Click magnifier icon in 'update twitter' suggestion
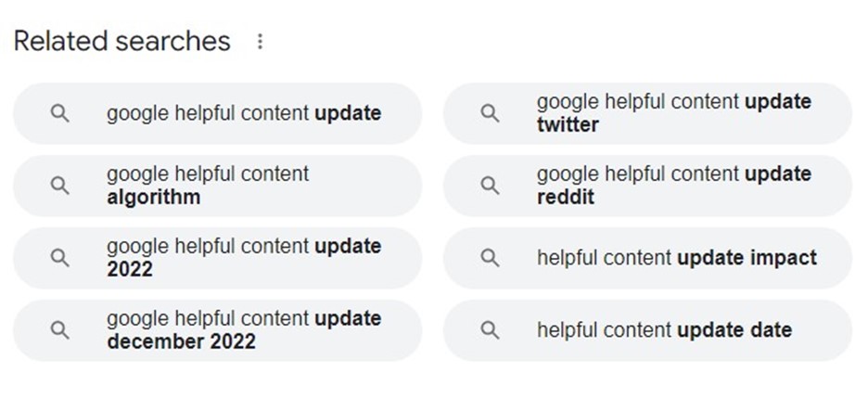The height and width of the screenshot is (399, 868). 490,113
